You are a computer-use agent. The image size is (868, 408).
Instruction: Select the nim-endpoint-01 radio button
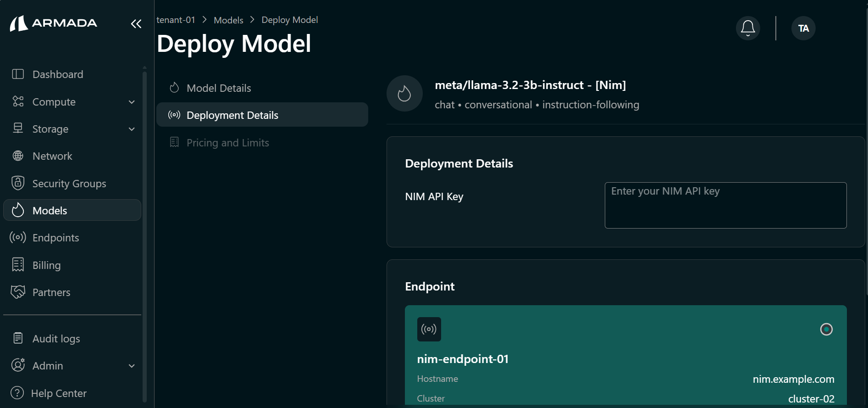(826, 329)
